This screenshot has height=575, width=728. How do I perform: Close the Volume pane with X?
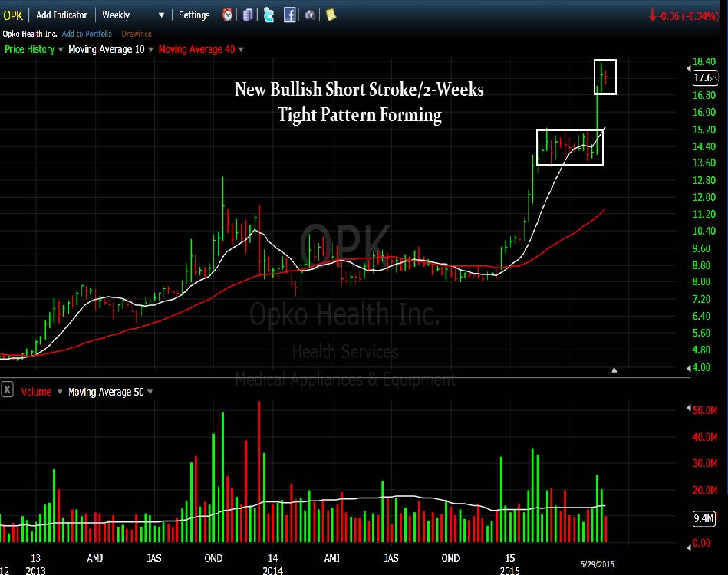(7, 389)
